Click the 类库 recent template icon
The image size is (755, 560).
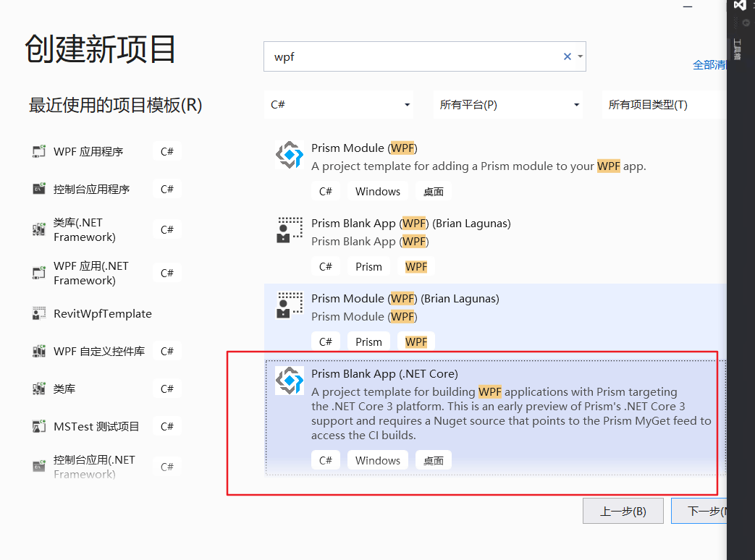pyautogui.click(x=38, y=389)
